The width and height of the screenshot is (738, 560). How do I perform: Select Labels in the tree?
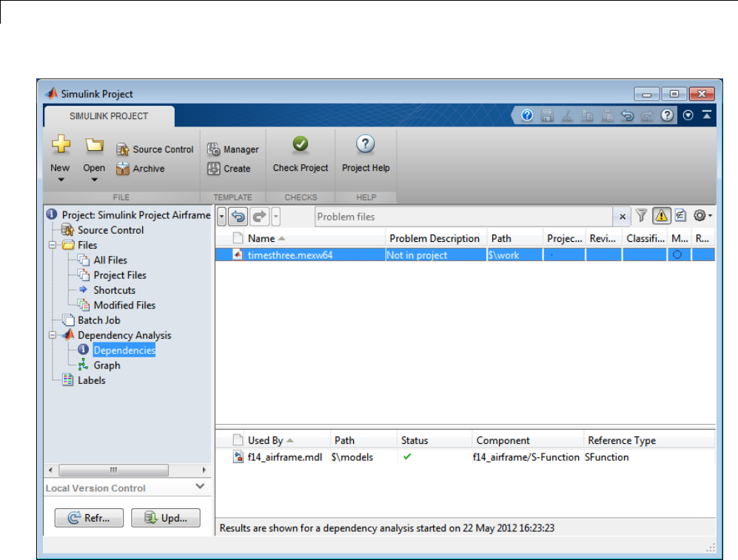(x=91, y=380)
